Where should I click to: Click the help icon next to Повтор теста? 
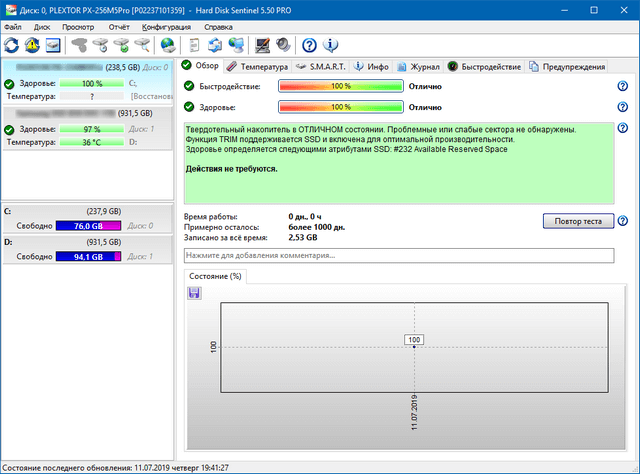click(622, 221)
